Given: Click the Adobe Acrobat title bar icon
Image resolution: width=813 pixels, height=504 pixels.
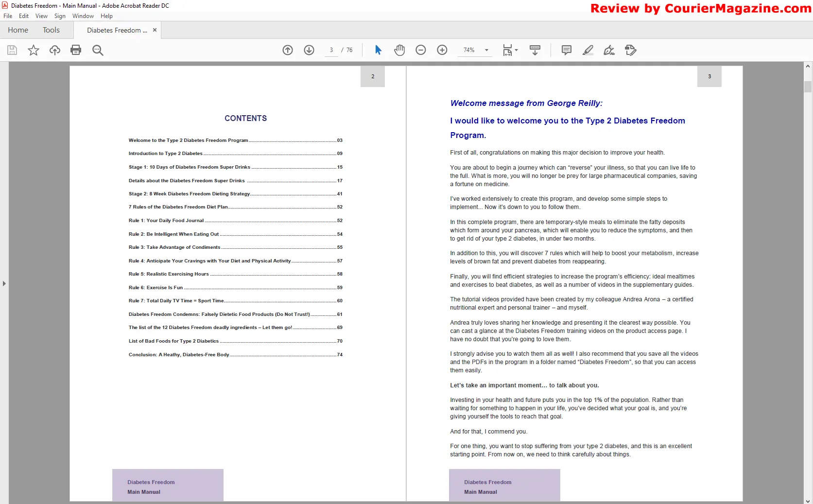Looking at the screenshot, I should [5, 5].
